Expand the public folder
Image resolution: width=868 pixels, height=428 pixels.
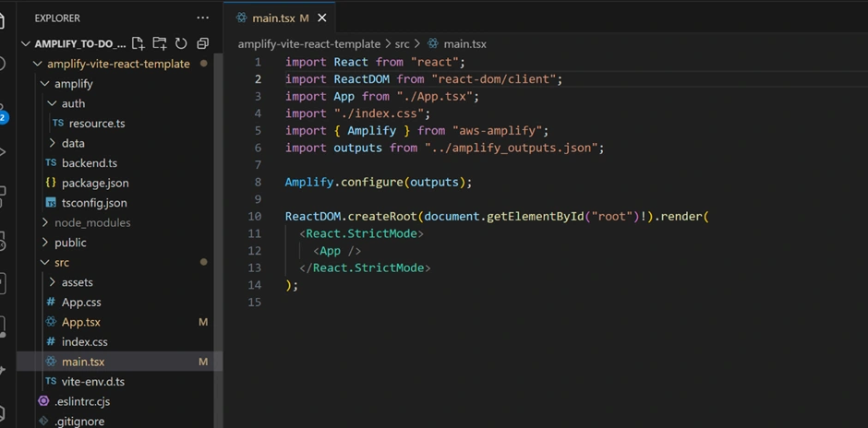pyautogui.click(x=45, y=243)
